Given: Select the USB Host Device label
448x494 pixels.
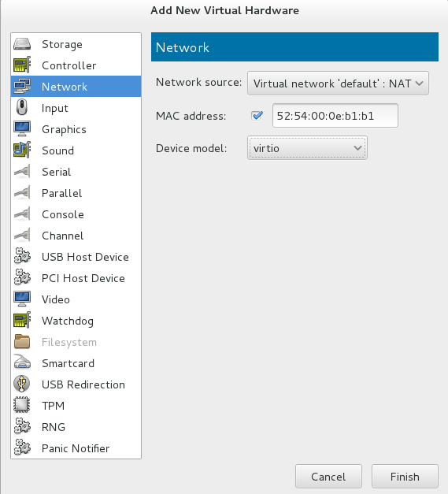Looking at the screenshot, I should tap(85, 257).
